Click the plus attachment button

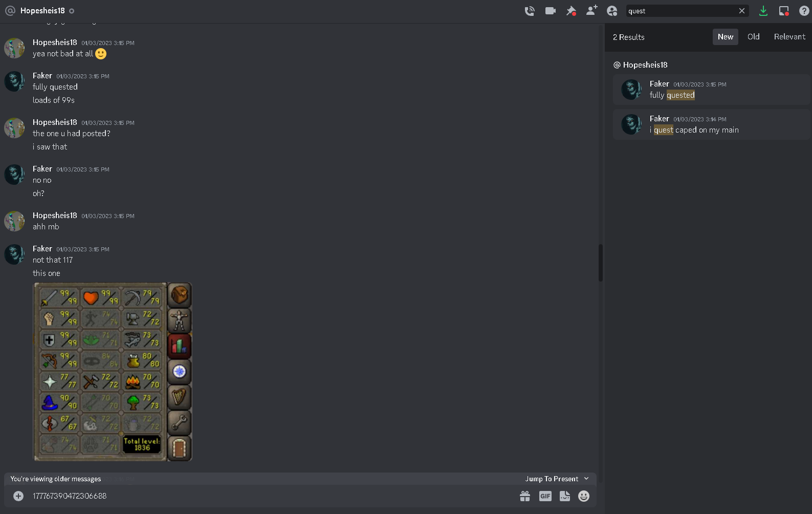coord(18,496)
